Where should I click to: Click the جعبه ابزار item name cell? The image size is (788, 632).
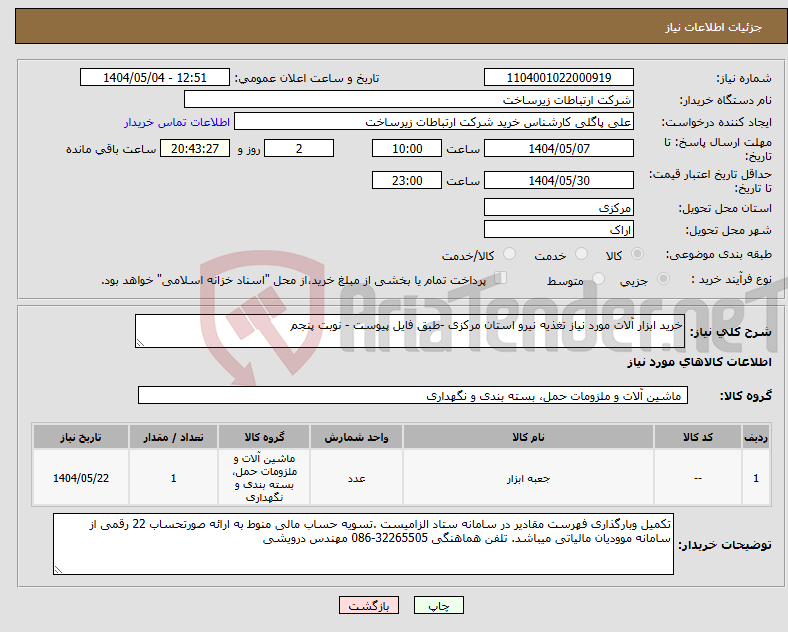528,478
